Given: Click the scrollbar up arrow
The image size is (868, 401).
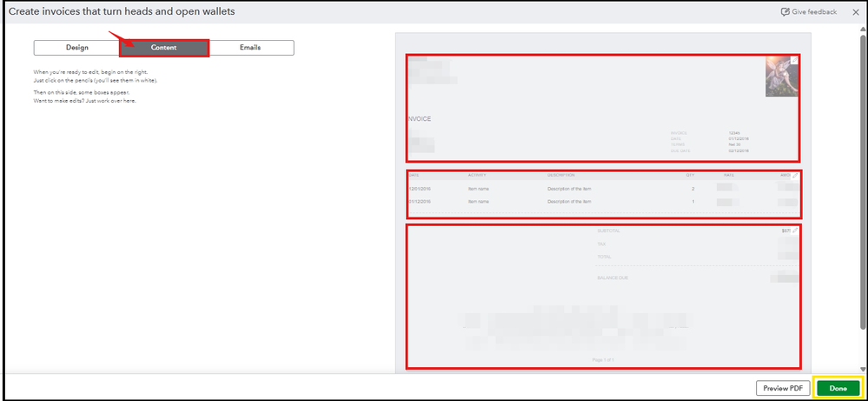Looking at the screenshot, I should point(863,28).
